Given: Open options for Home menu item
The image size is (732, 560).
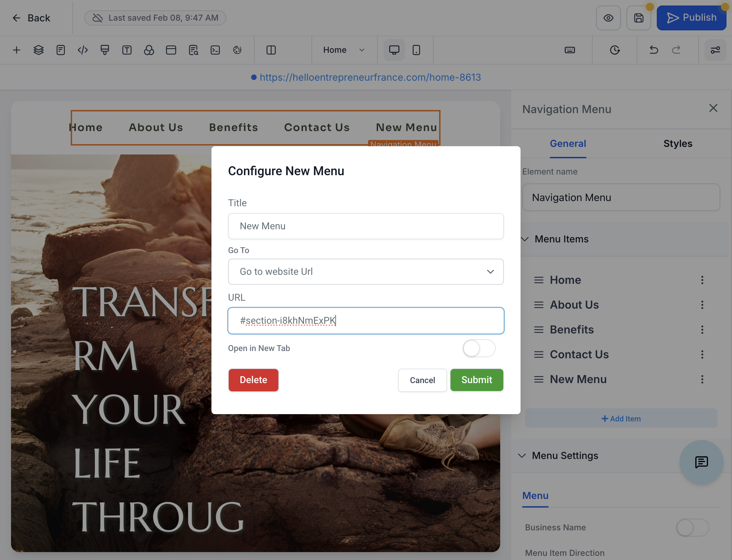Looking at the screenshot, I should coord(702,280).
